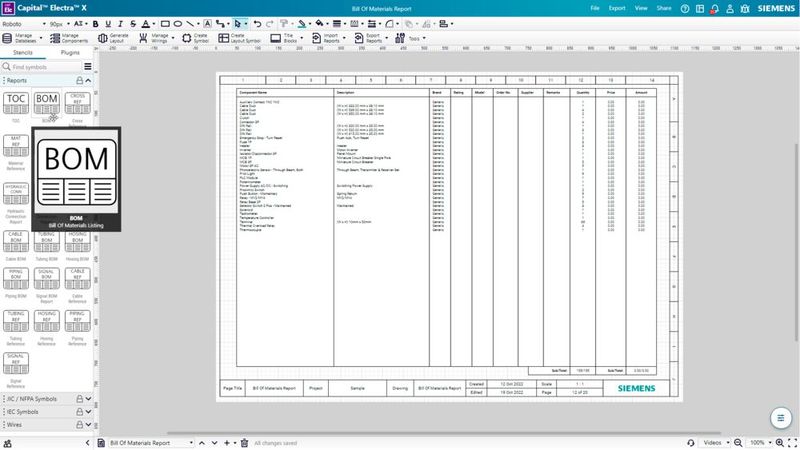800x450 pixels.
Task: Click Manage Components
Action: [x=69, y=38]
